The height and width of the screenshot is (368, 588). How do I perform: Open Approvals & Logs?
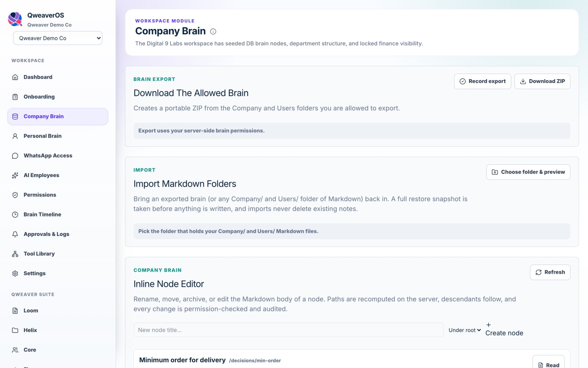58,234
